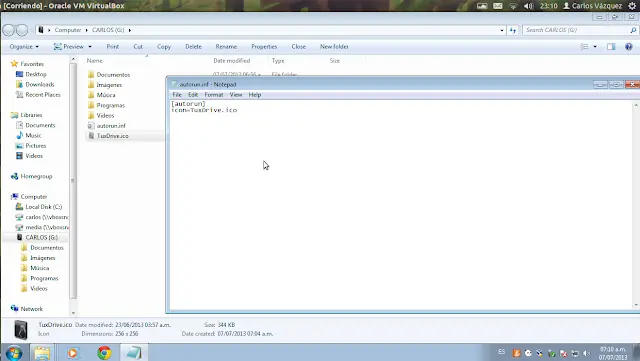The width and height of the screenshot is (640, 361).
Task: Open Ubuntu system gear menu
Action: click(x=632, y=6)
